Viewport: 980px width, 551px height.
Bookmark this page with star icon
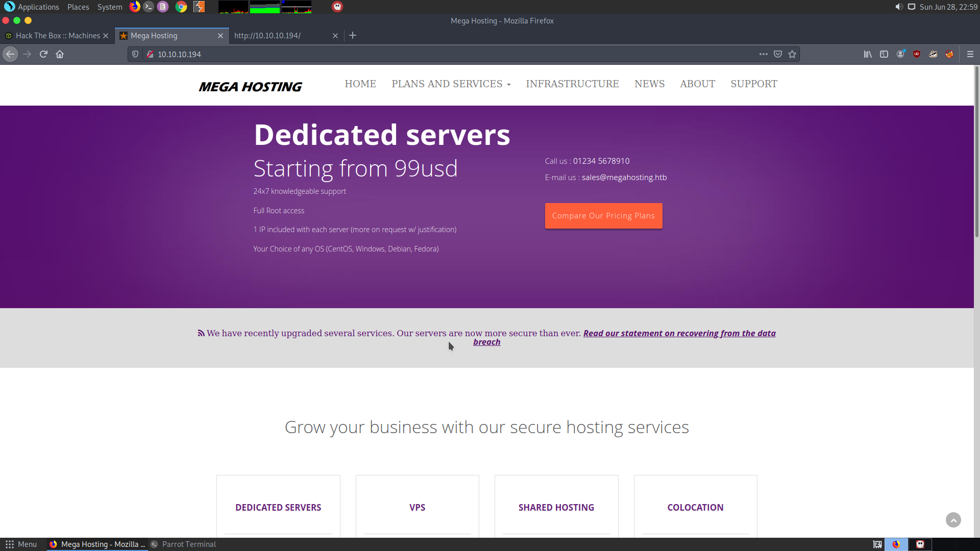pos(792,54)
